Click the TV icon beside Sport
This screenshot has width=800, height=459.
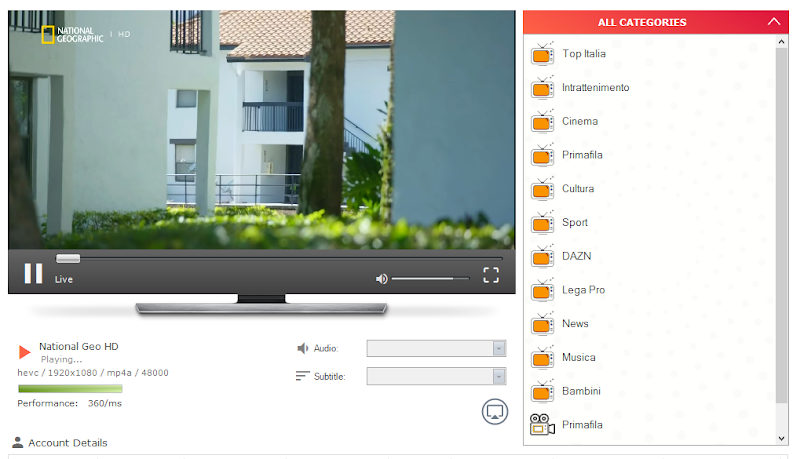pyautogui.click(x=542, y=222)
